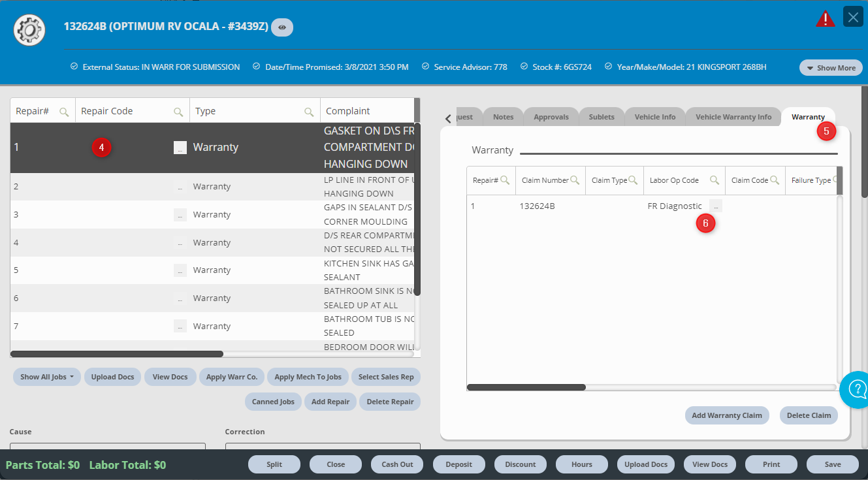Search Claim Number column in Warranty grid

575,180
